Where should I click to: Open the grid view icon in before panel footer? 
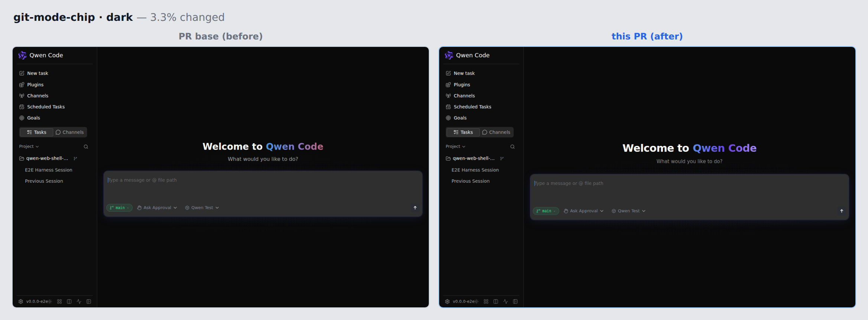[x=59, y=301]
